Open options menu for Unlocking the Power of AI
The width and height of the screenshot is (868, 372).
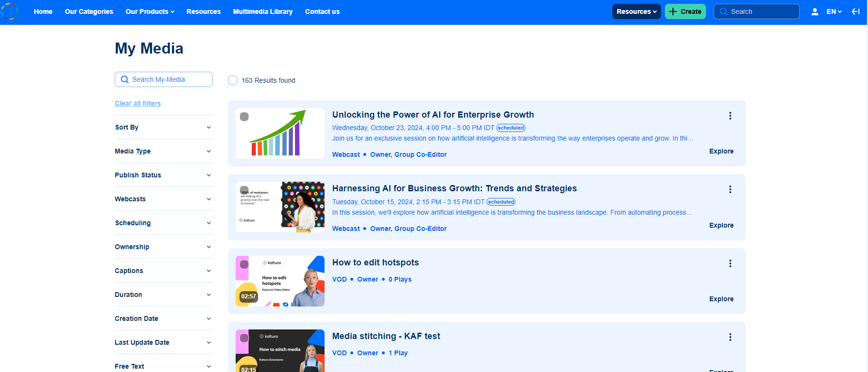(730, 116)
